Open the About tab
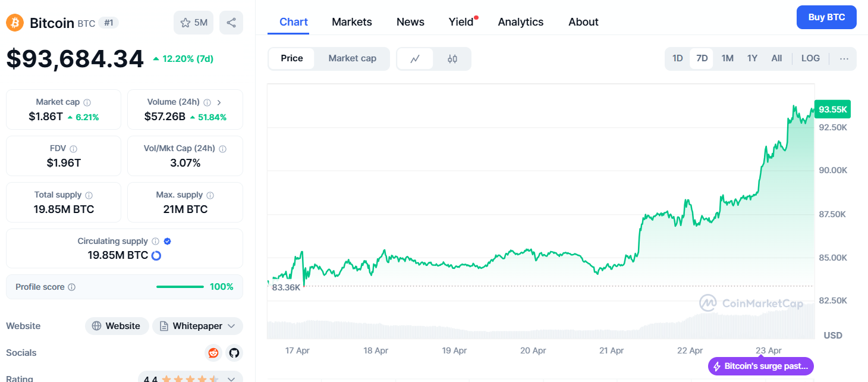Viewport: 868px width, 382px height. point(583,22)
